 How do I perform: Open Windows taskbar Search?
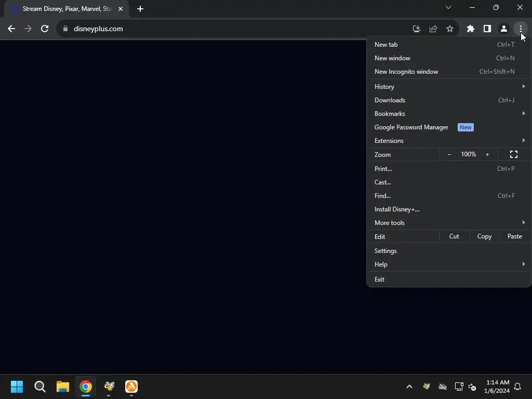(x=40, y=387)
